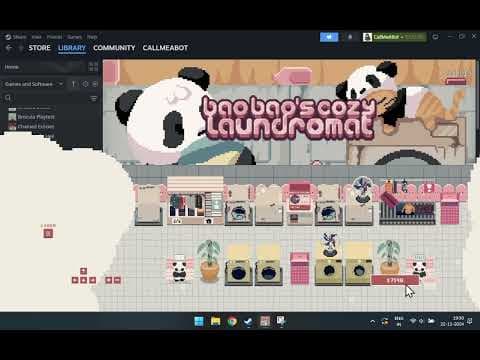Open the Steam announcements megaphone button

(x=329, y=37)
